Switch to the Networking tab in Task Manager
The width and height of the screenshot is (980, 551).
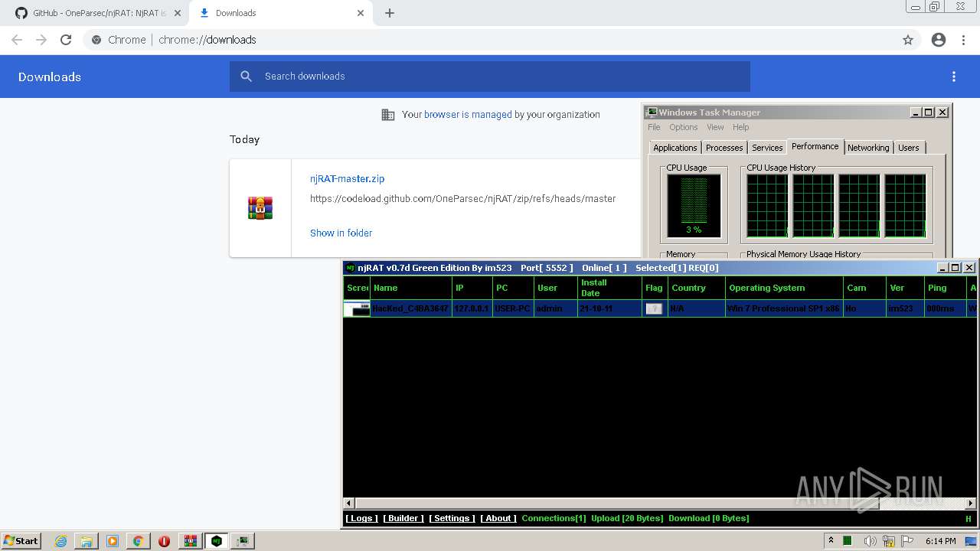tap(868, 148)
